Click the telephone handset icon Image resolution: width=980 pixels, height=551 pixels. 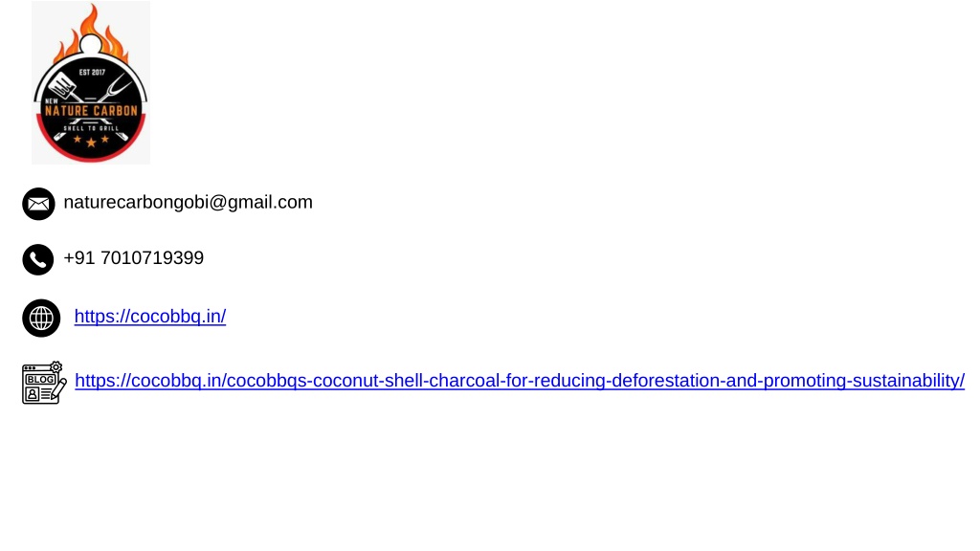coord(38,259)
